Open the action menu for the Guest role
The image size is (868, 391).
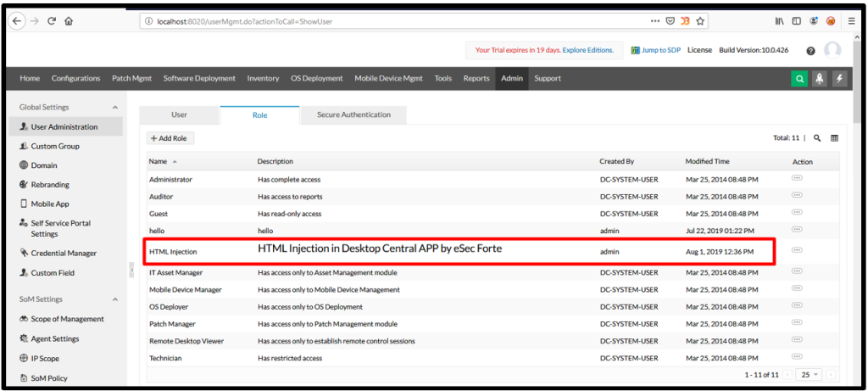797,211
